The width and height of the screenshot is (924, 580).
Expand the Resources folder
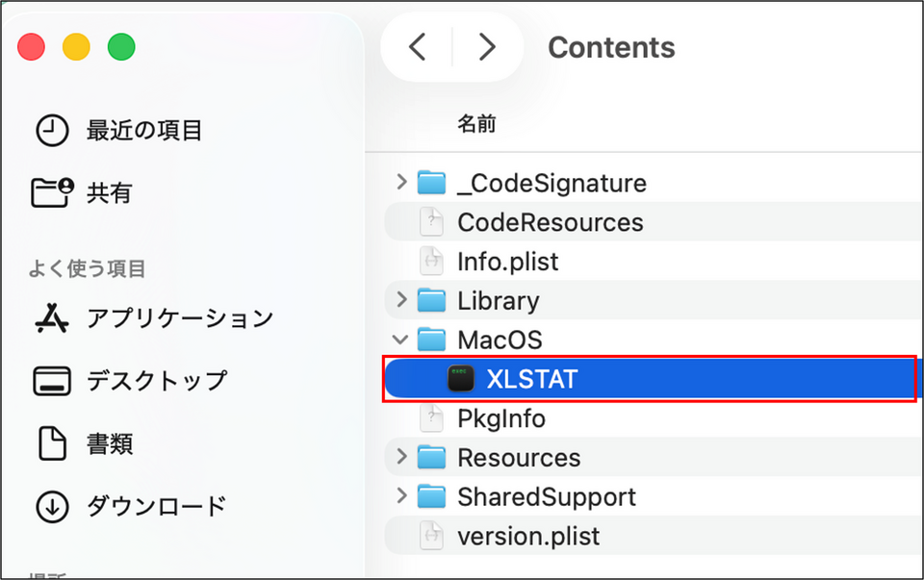coord(401,458)
